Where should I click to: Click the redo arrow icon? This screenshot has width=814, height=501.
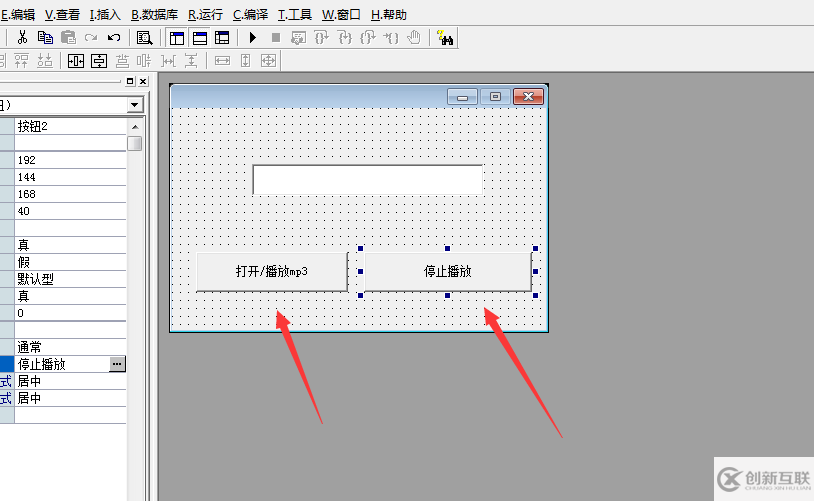[91, 37]
